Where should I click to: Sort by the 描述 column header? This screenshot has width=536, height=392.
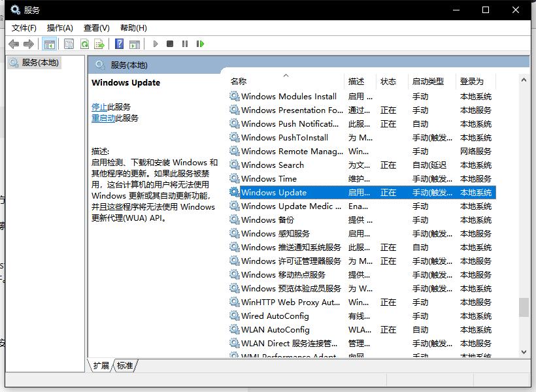point(360,81)
